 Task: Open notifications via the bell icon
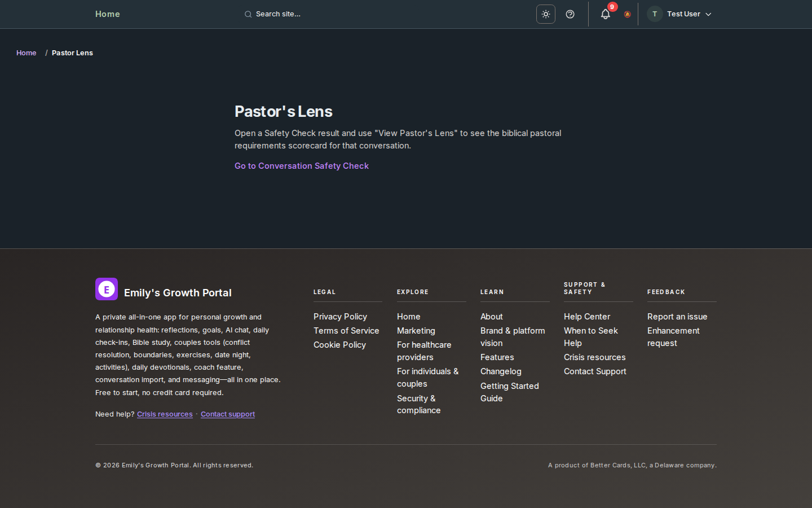(x=605, y=14)
